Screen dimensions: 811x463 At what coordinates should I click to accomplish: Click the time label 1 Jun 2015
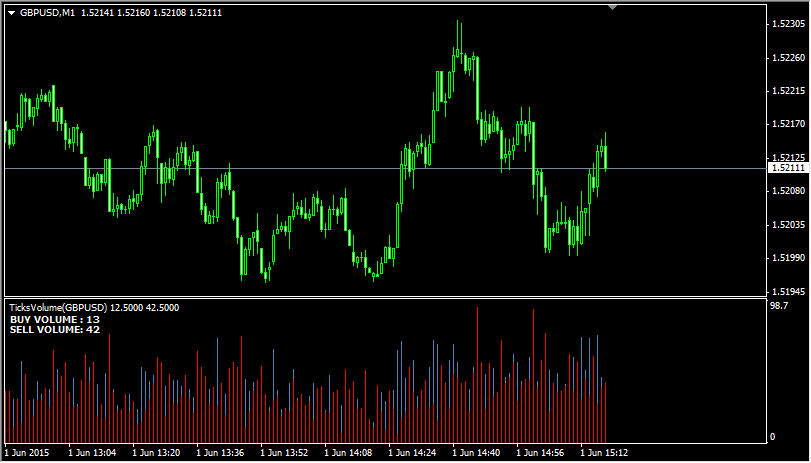(x=27, y=453)
